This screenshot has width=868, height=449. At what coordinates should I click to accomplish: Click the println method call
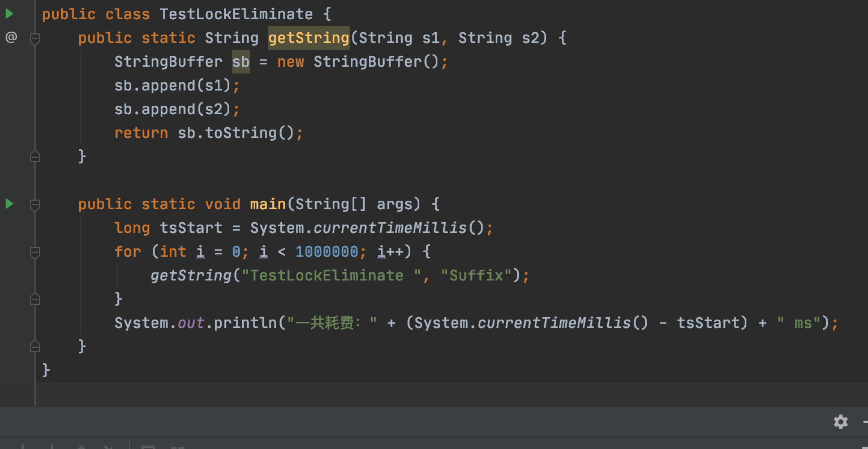tap(246, 323)
